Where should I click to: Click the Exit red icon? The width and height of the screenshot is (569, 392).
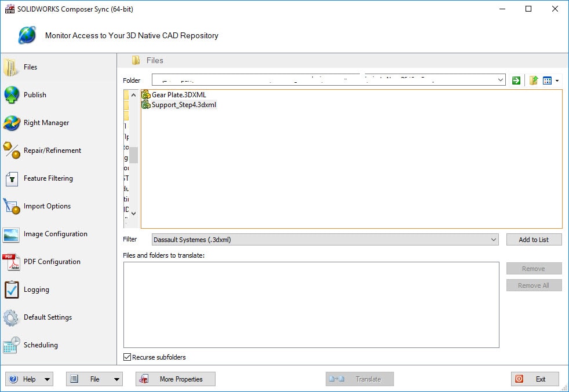coord(519,379)
